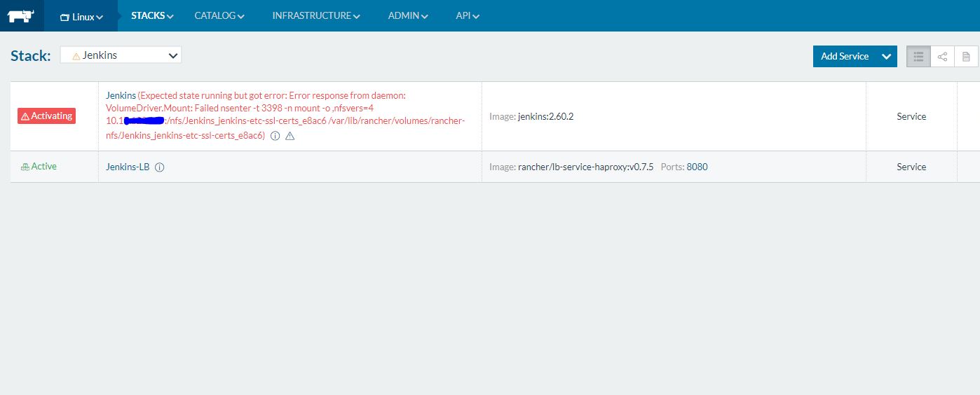The height and width of the screenshot is (395, 980).
Task: Click Service type in Jenkins-LB row
Action: coord(911,167)
